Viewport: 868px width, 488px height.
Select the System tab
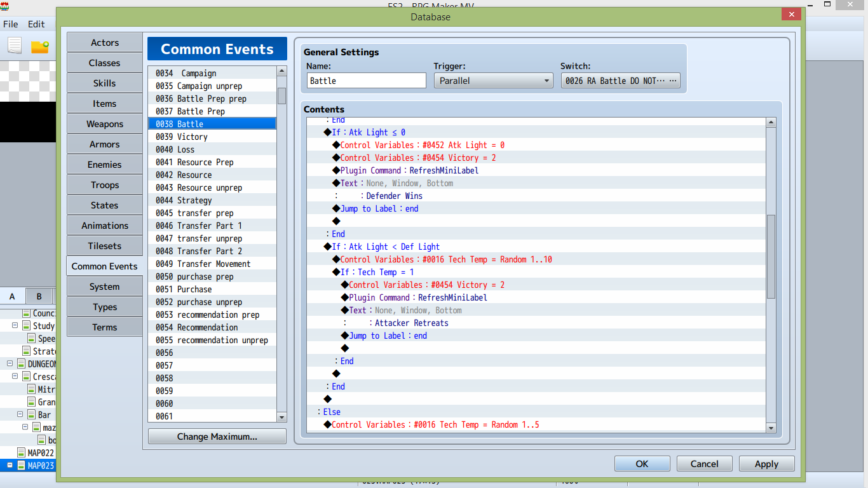105,287
